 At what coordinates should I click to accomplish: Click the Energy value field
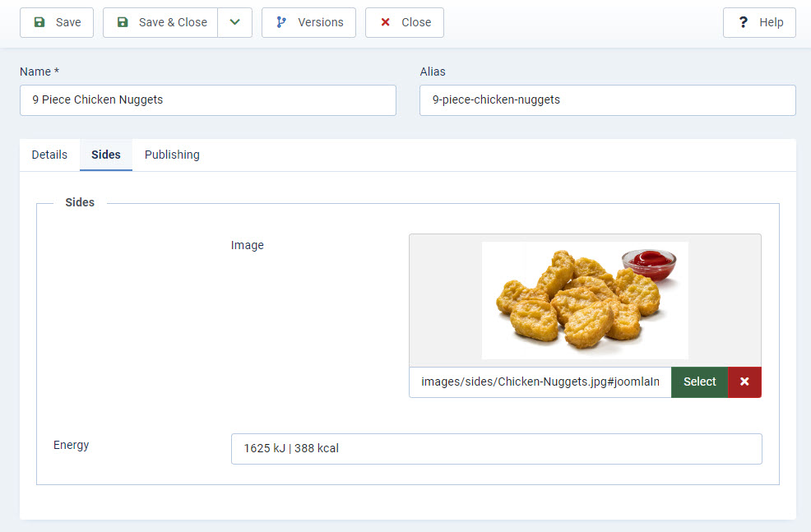click(x=496, y=449)
